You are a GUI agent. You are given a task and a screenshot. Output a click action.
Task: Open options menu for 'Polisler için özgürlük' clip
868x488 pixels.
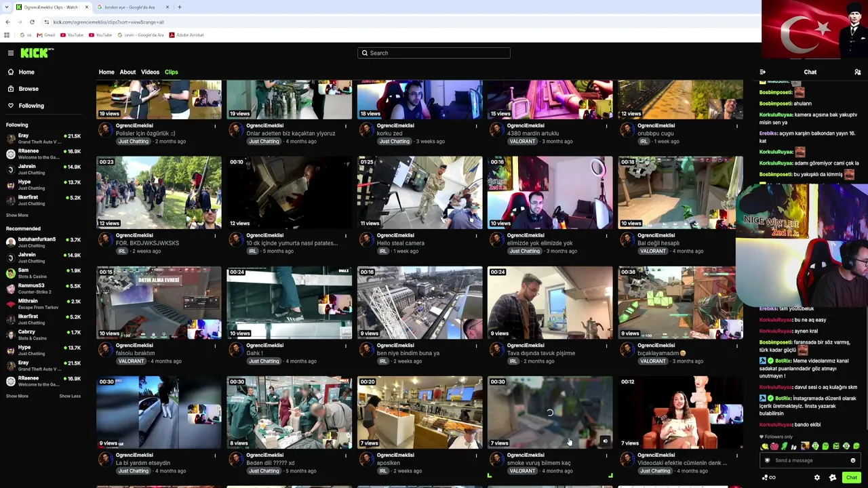216,125
